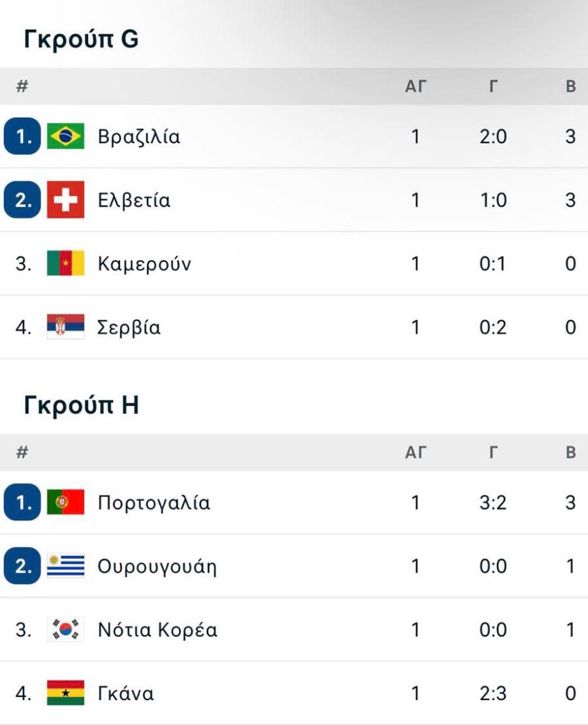
Task: Click the Serbia flag icon
Action: click(65, 326)
